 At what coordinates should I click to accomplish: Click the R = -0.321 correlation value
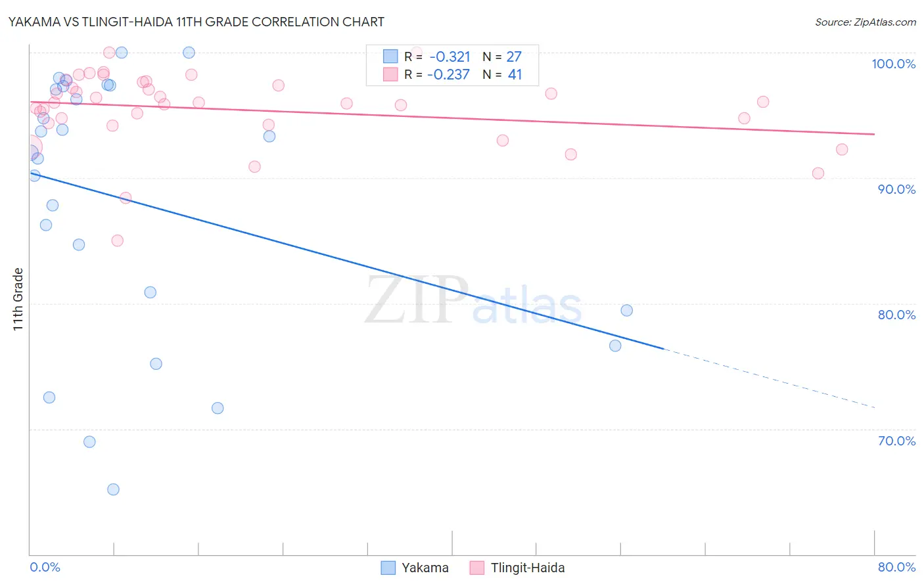437,56
